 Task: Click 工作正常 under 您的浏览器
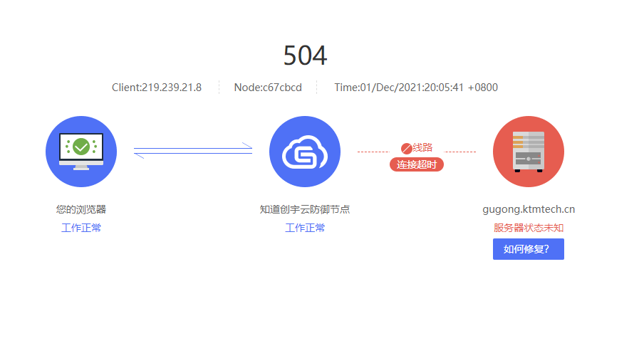click(81, 228)
